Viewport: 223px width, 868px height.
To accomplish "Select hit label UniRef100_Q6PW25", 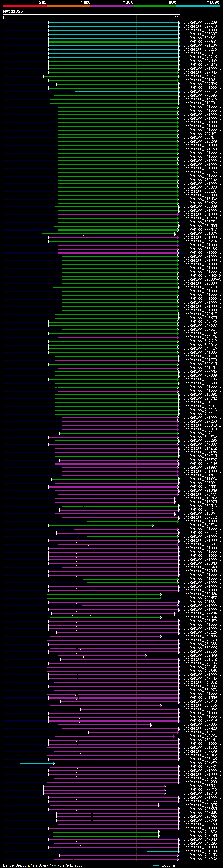I will coord(200,65).
